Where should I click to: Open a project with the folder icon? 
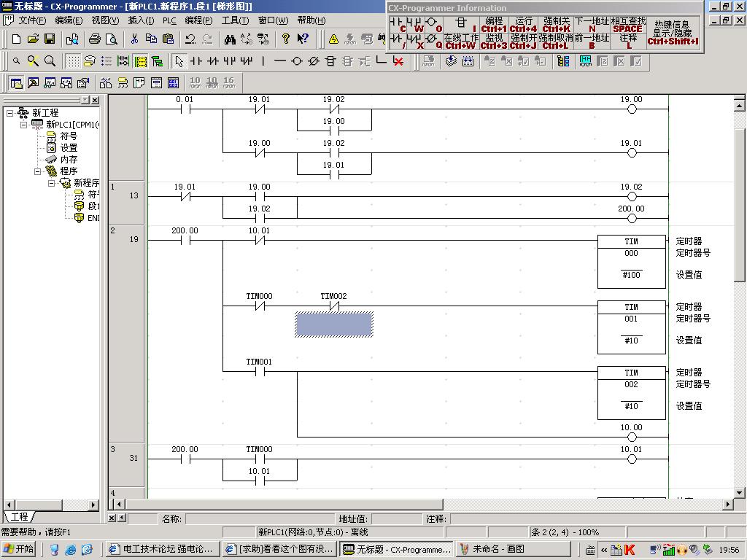tap(33, 39)
